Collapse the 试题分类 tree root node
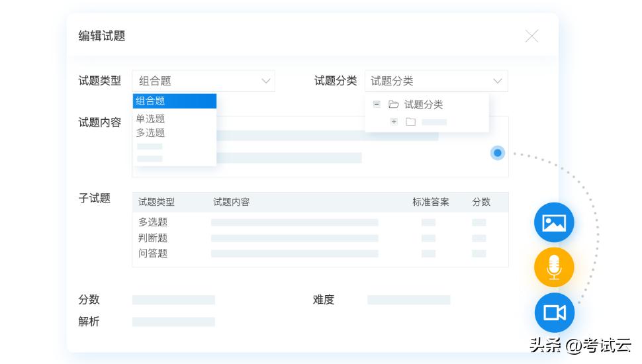Viewport: 642px width, 364px height. (377, 105)
